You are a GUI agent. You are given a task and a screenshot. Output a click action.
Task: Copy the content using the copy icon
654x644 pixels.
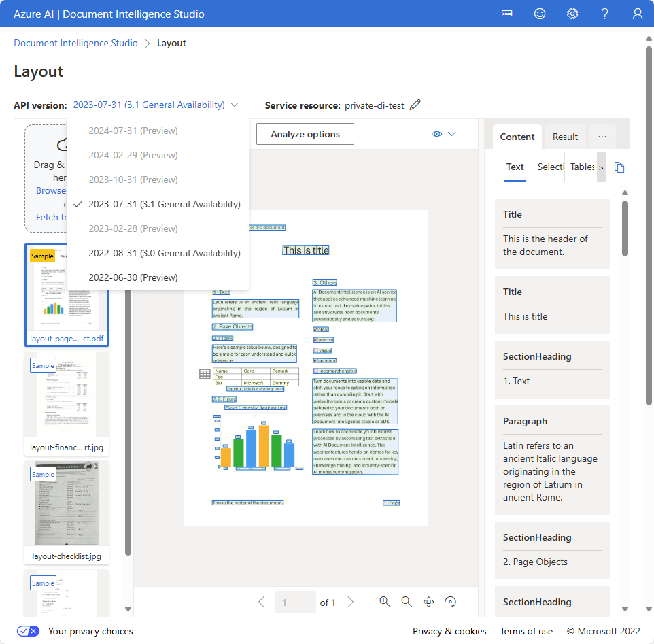pos(619,167)
